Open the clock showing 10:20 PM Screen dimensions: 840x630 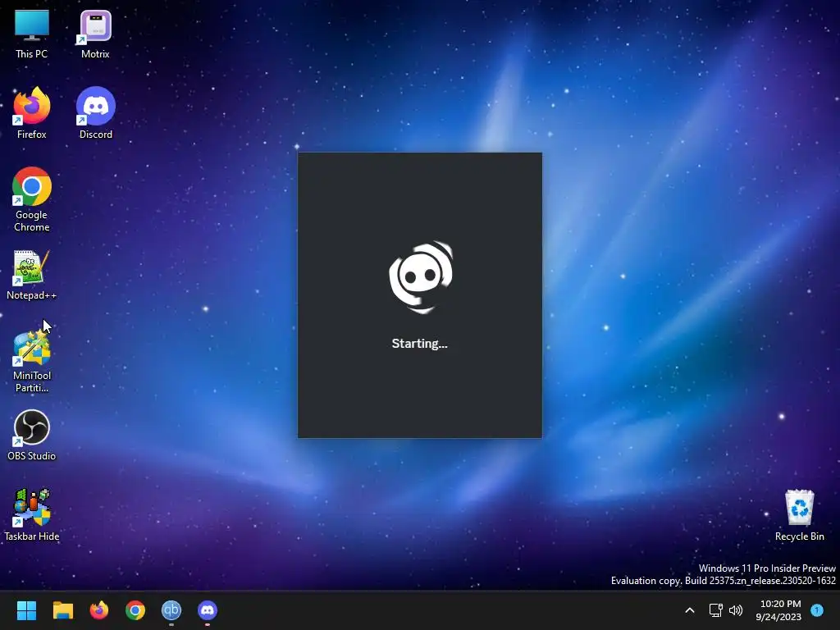click(x=779, y=610)
